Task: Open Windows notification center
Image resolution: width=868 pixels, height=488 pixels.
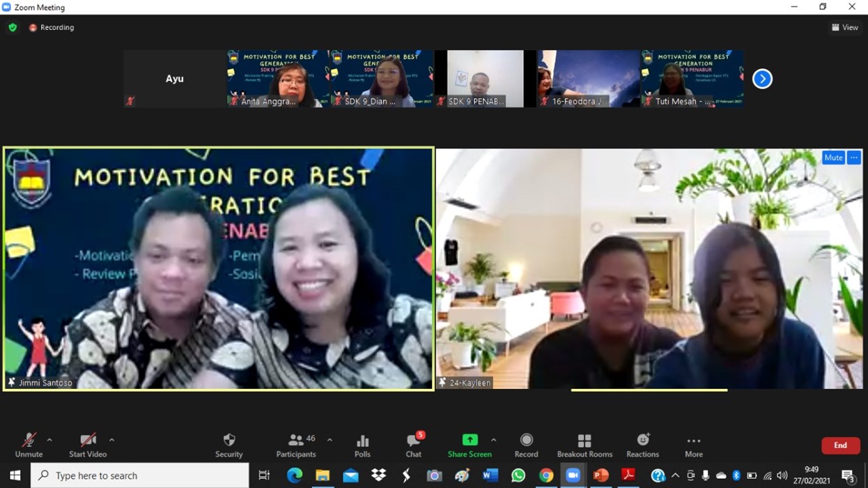Action: pyautogui.click(x=848, y=476)
